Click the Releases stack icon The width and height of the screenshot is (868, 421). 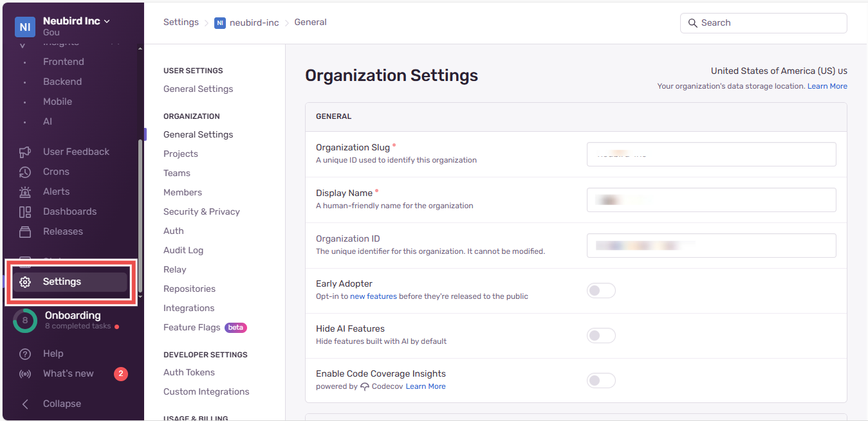pos(25,231)
